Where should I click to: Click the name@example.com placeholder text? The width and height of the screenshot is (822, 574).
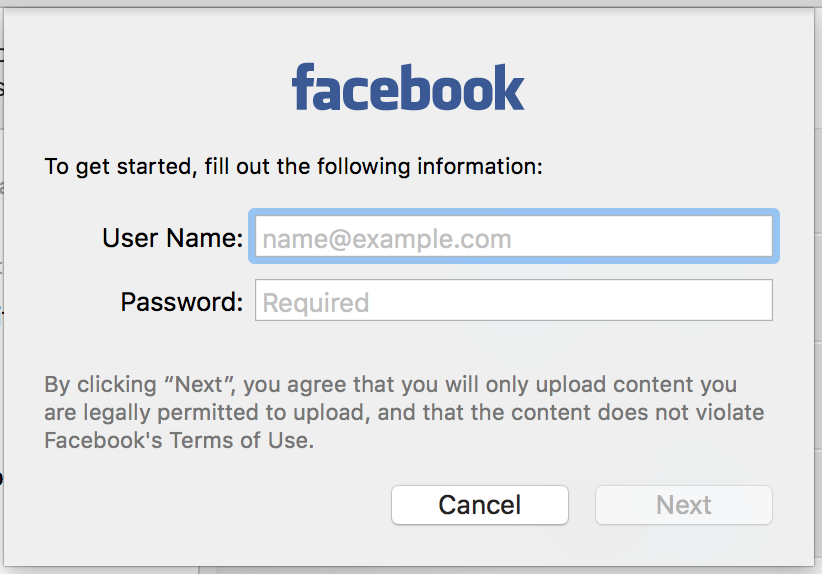(x=387, y=239)
